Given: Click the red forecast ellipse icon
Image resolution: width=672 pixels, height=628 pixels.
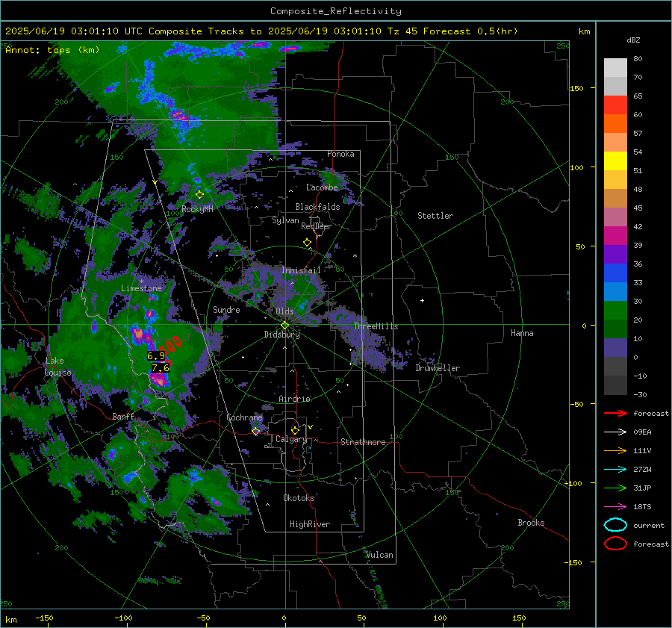Looking at the screenshot, I should 615,544.
